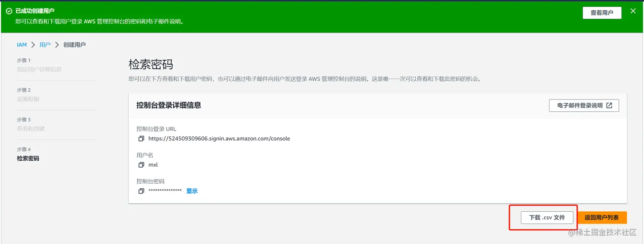Click 返回用户列表 button
Screen dimensions: 644x244
pyautogui.click(x=601, y=217)
